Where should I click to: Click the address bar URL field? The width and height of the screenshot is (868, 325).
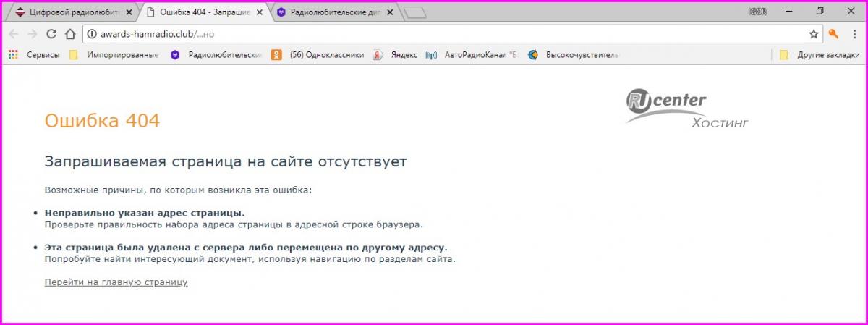(434, 34)
